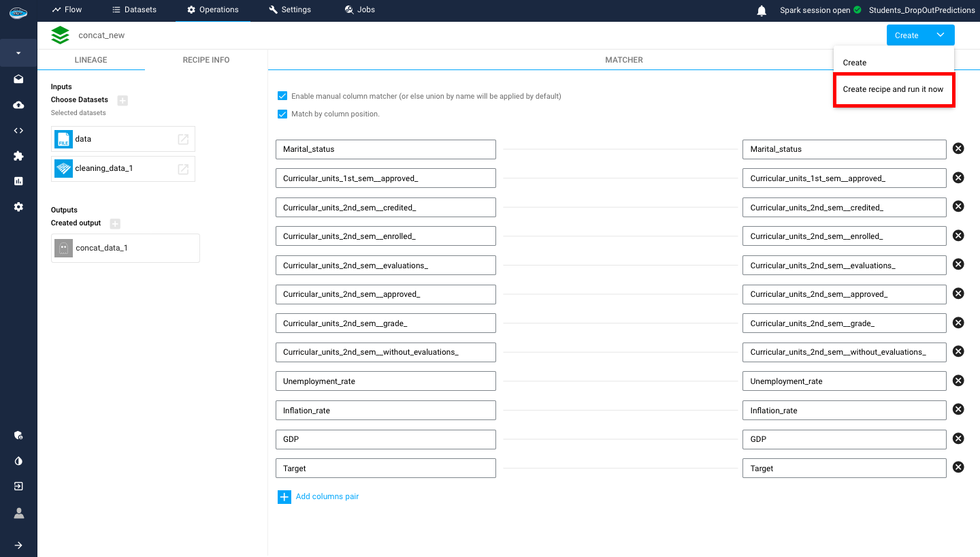Select Create recipe and run it now
The width and height of the screenshot is (980, 557).
(x=893, y=89)
